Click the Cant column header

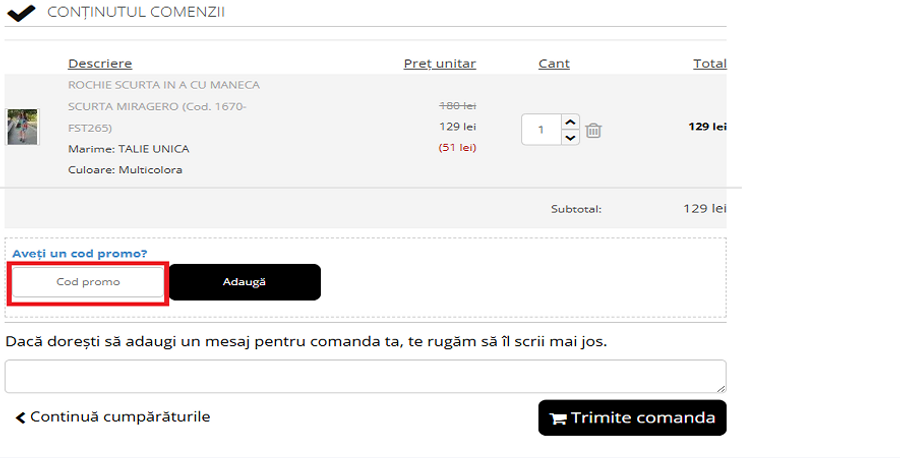(554, 63)
